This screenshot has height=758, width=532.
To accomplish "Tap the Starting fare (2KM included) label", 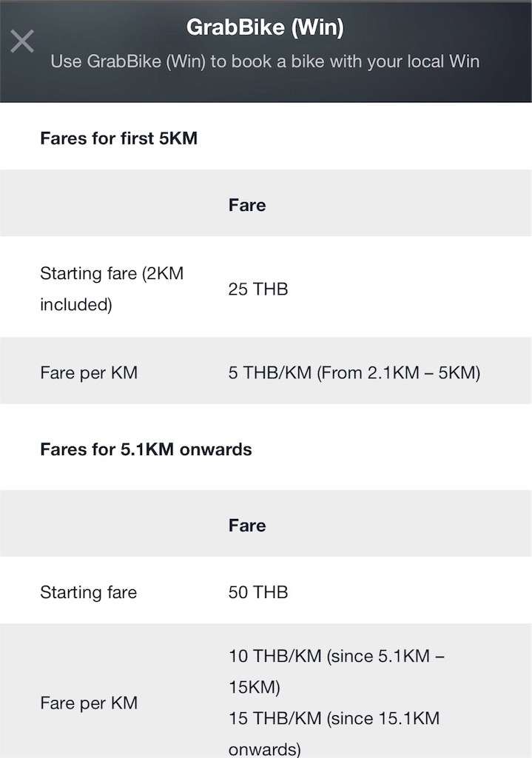I will (112, 289).
